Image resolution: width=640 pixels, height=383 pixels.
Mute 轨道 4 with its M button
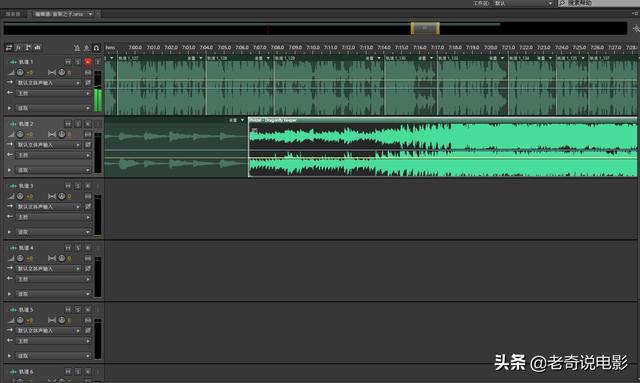point(68,248)
